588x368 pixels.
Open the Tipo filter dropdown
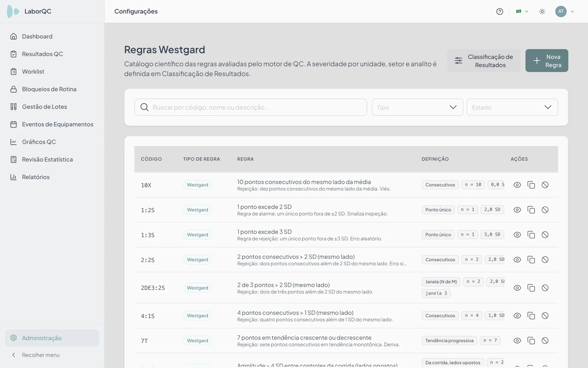pos(417,107)
